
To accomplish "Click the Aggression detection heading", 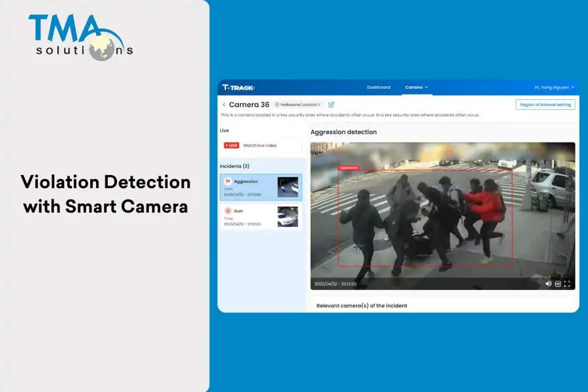I will tap(344, 132).
